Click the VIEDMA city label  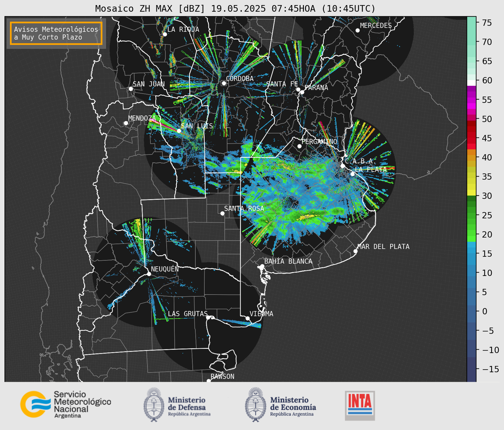point(261,314)
